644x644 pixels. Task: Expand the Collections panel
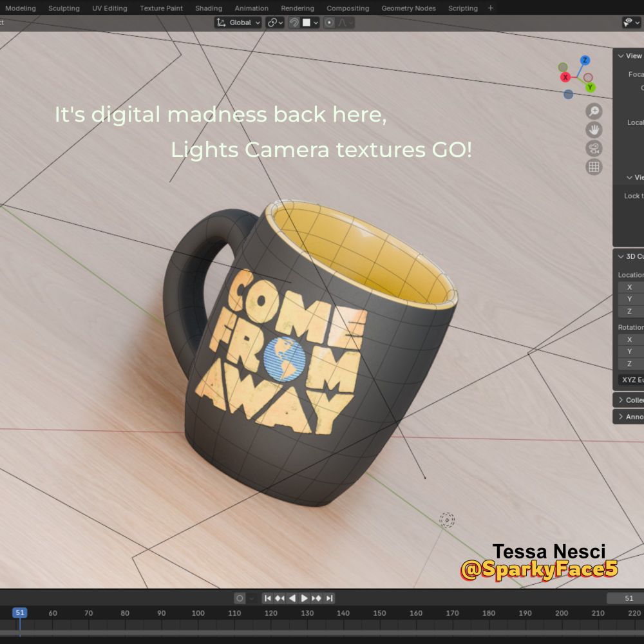630,400
